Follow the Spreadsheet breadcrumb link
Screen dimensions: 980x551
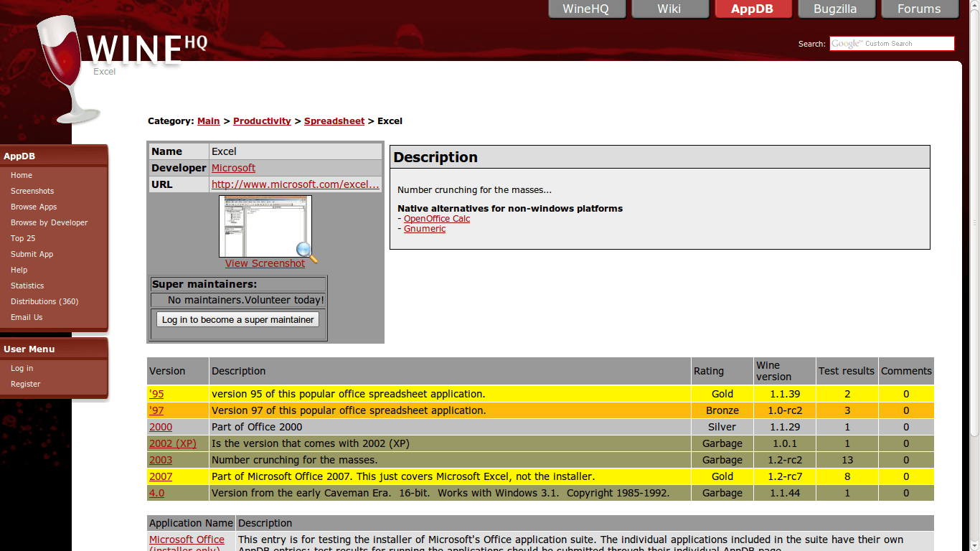point(334,121)
